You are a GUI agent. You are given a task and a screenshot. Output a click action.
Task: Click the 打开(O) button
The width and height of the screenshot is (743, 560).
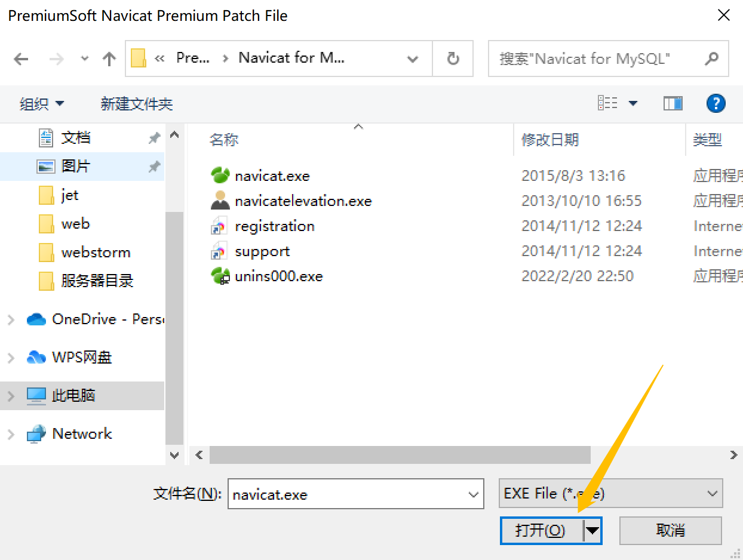541,530
